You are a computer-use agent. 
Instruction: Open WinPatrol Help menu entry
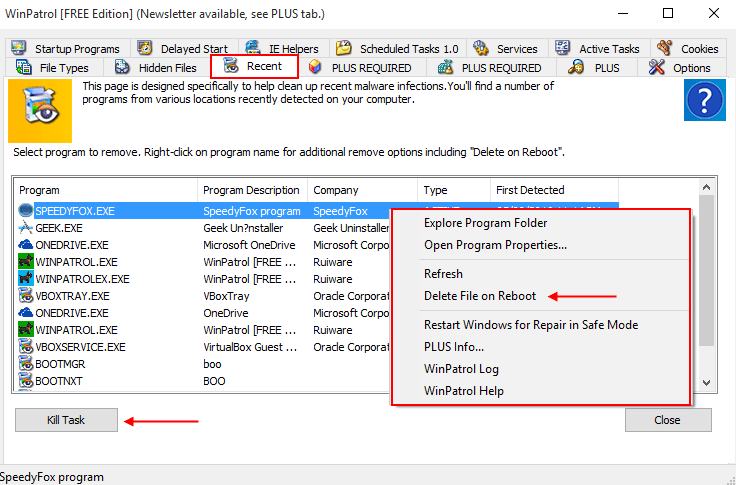point(464,391)
